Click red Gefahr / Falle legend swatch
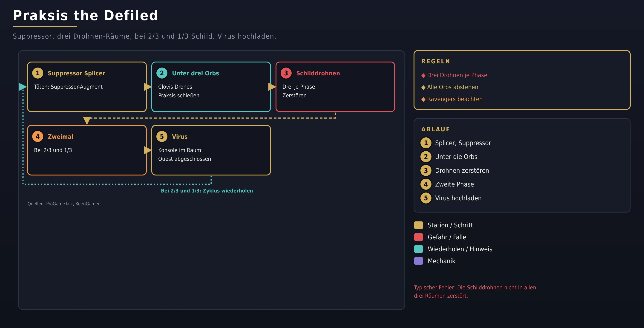The height and width of the screenshot is (328, 644). 419,237
